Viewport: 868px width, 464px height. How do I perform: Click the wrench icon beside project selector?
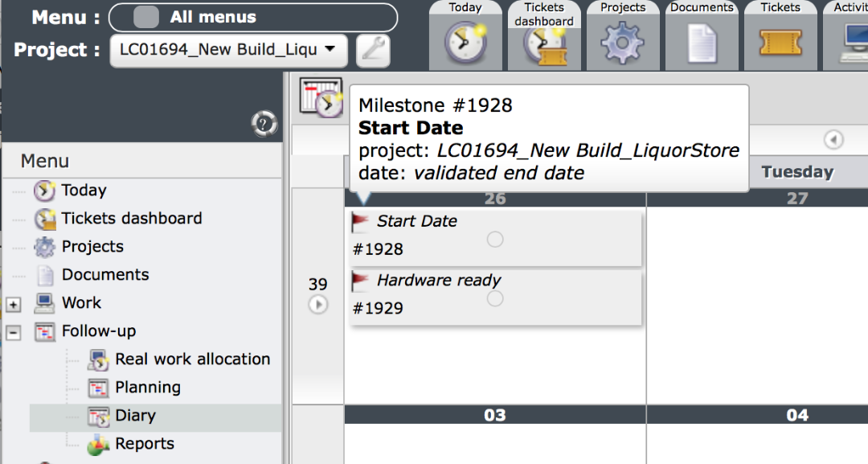[373, 51]
